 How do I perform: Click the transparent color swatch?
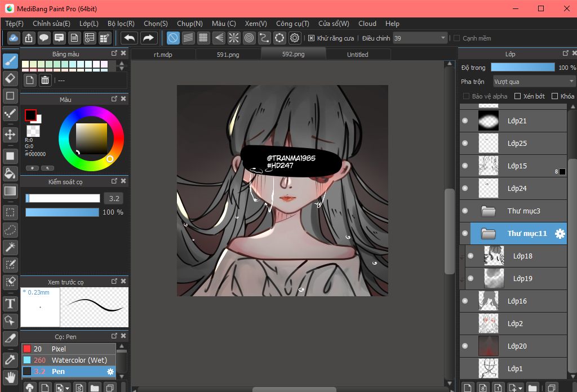point(33,131)
